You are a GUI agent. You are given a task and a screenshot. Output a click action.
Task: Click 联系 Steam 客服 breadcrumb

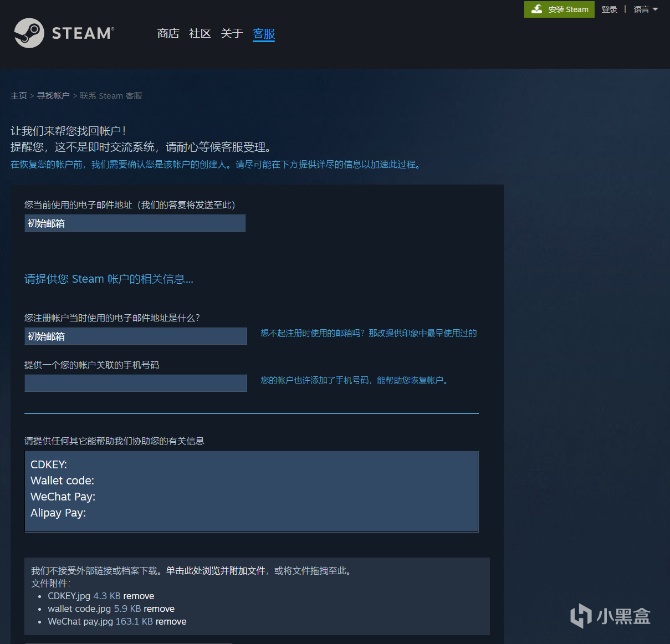(111, 96)
